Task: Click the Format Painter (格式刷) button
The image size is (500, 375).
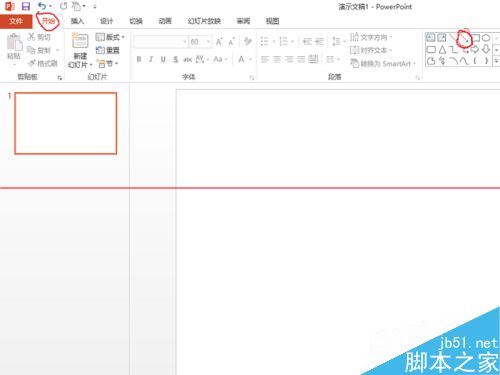Action: (x=43, y=63)
